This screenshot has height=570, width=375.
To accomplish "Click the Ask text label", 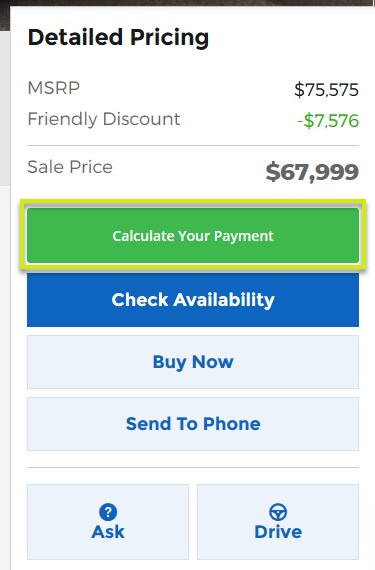I will (108, 532).
